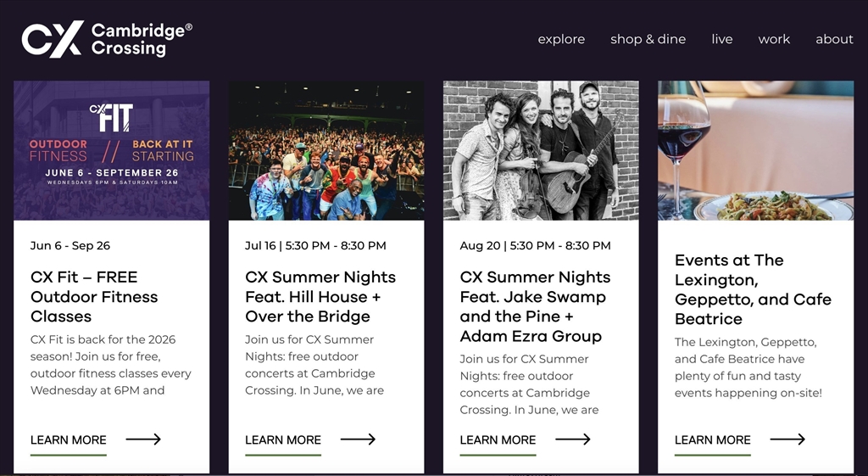The height and width of the screenshot is (476, 868).
Task: Open the CX Fit outdoor fitness banner image
Action: tap(111, 151)
